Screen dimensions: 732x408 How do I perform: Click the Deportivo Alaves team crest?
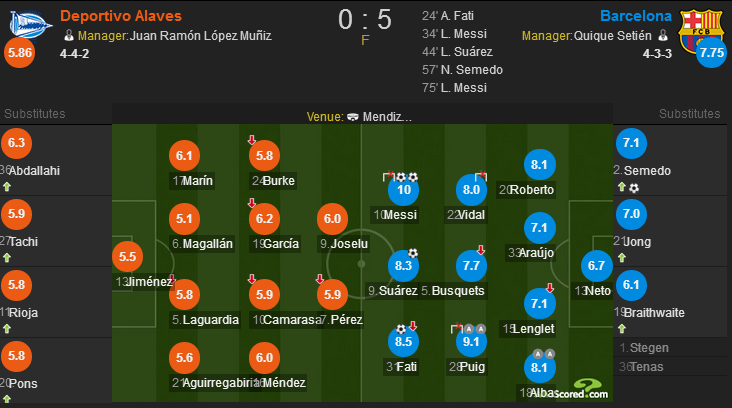point(29,26)
